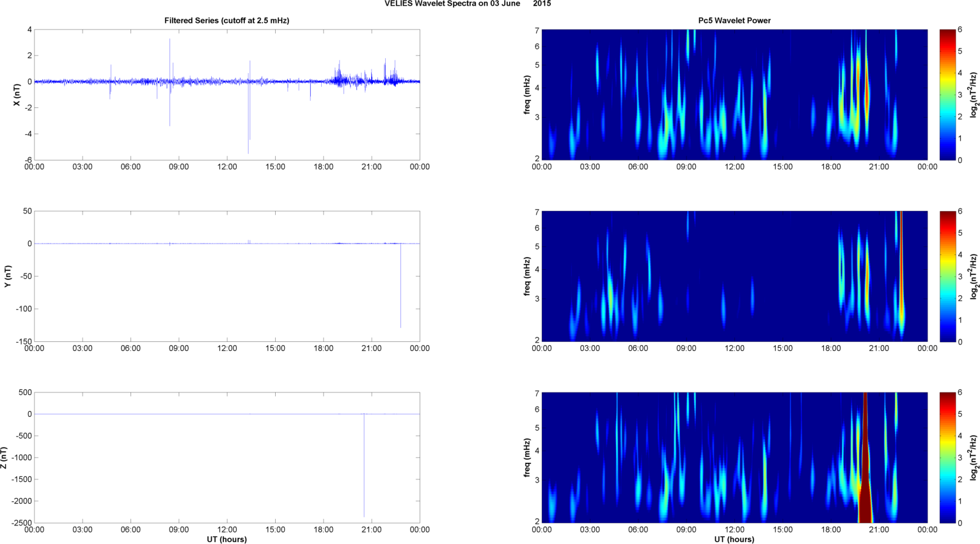
Task: Click the "UT (hours)" label under bottom wavelet plot
Action: 734,540
